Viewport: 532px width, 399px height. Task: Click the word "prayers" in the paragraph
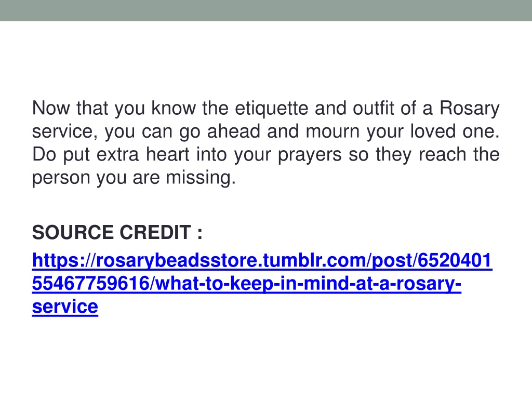pos(310,155)
